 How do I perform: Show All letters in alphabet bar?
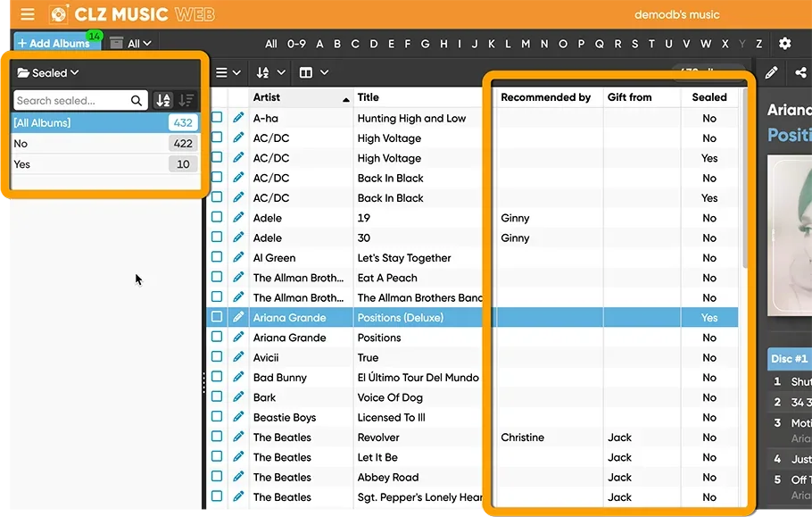coord(271,44)
